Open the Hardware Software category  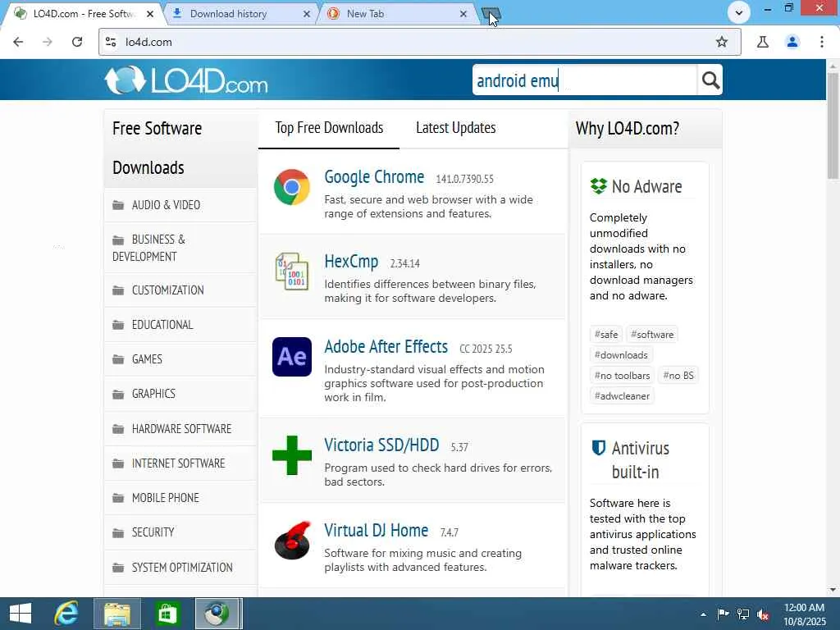(180, 428)
